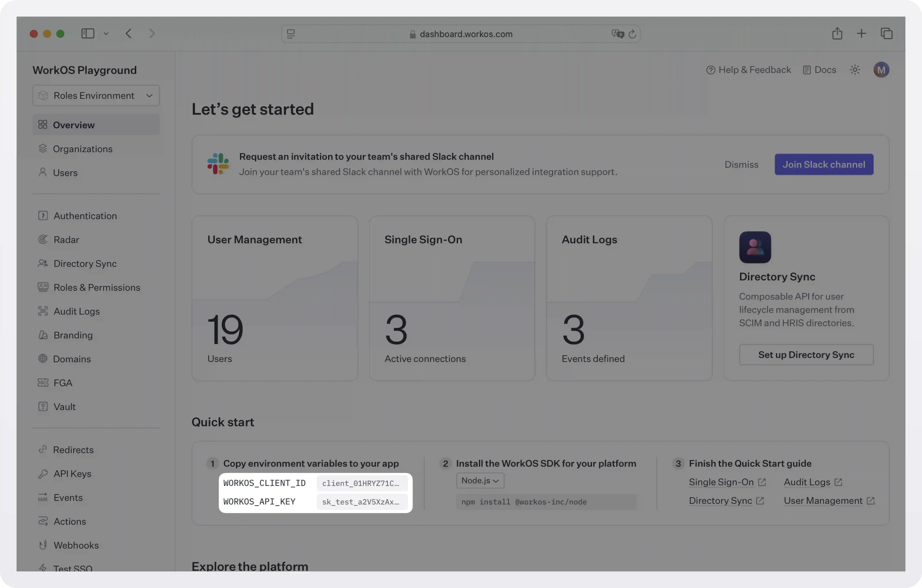Open the M user avatar menu

(x=881, y=70)
